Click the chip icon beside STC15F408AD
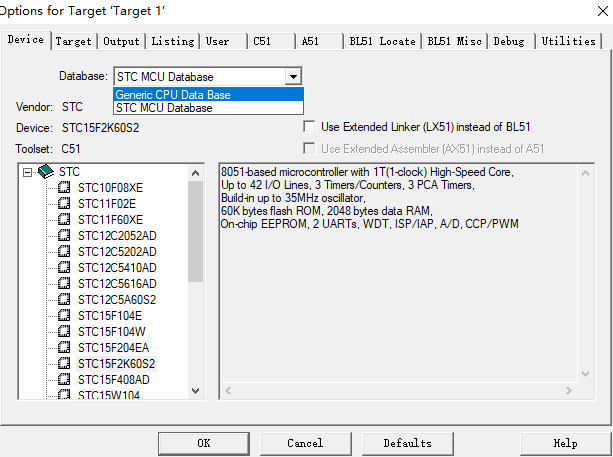 coord(64,380)
